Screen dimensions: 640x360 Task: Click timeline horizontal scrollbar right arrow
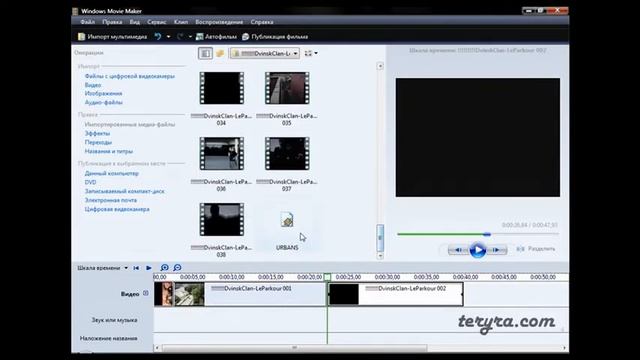pyautogui.click(x=564, y=348)
